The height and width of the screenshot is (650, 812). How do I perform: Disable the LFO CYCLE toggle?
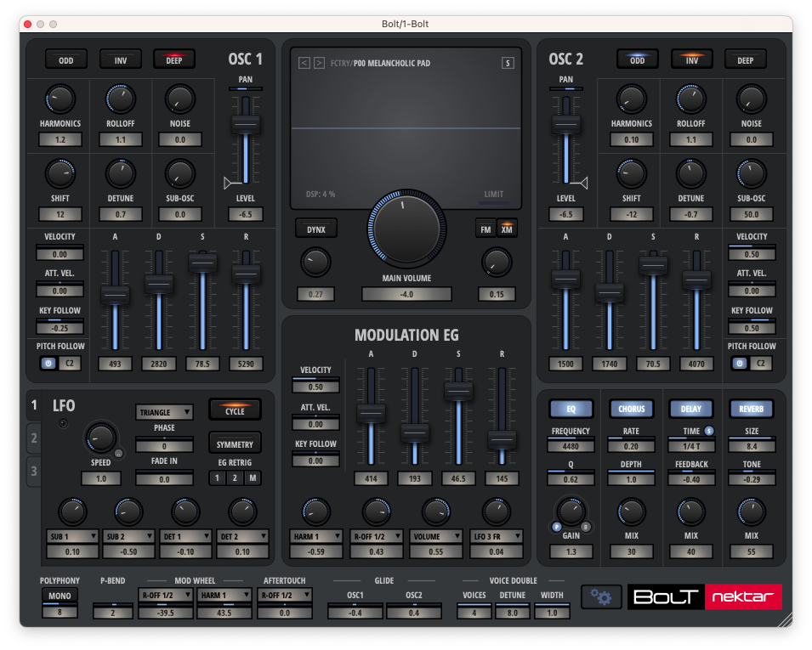(x=235, y=410)
